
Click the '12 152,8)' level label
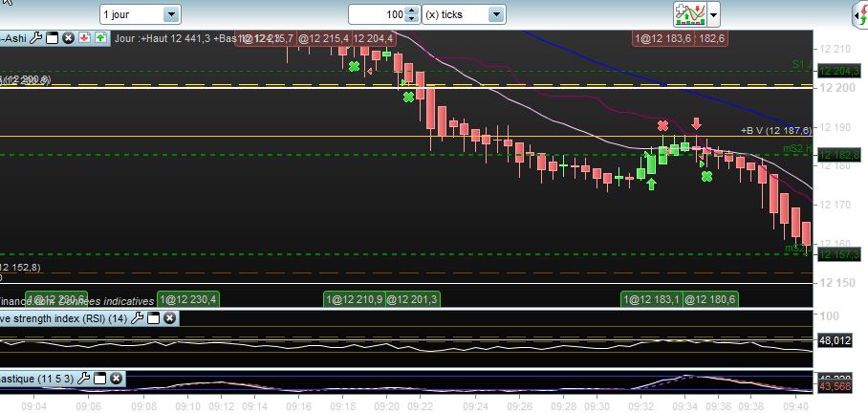(x=20, y=268)
